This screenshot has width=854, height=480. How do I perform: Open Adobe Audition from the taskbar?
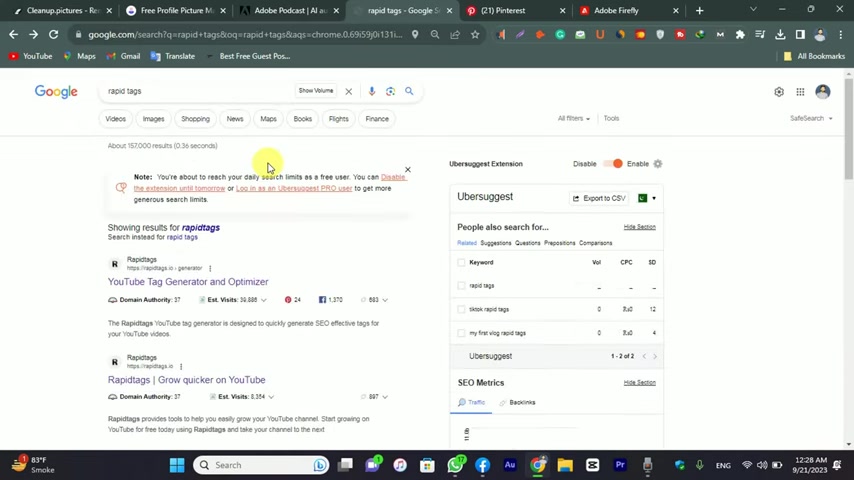510,465
